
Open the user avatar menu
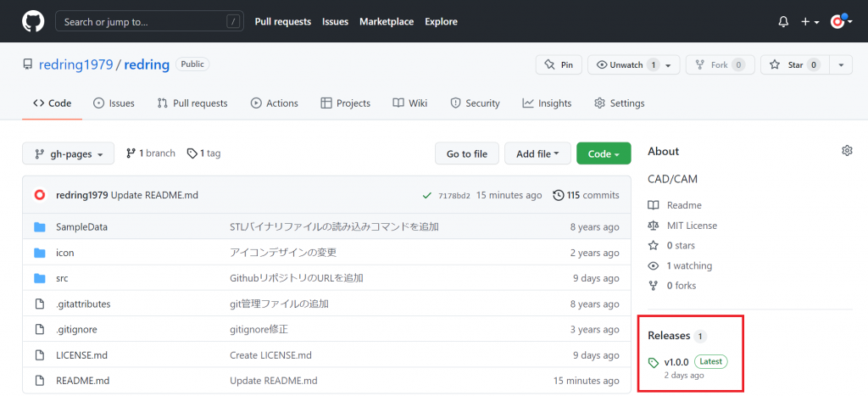pyautogui.click(x=842, y=21)
